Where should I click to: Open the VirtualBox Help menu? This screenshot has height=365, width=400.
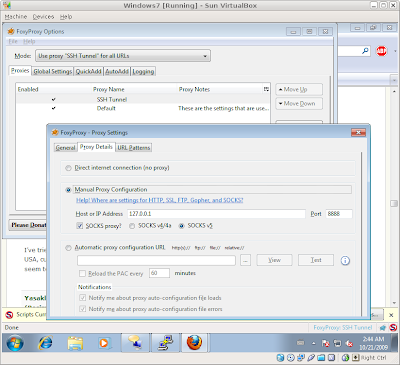point(66,17)
